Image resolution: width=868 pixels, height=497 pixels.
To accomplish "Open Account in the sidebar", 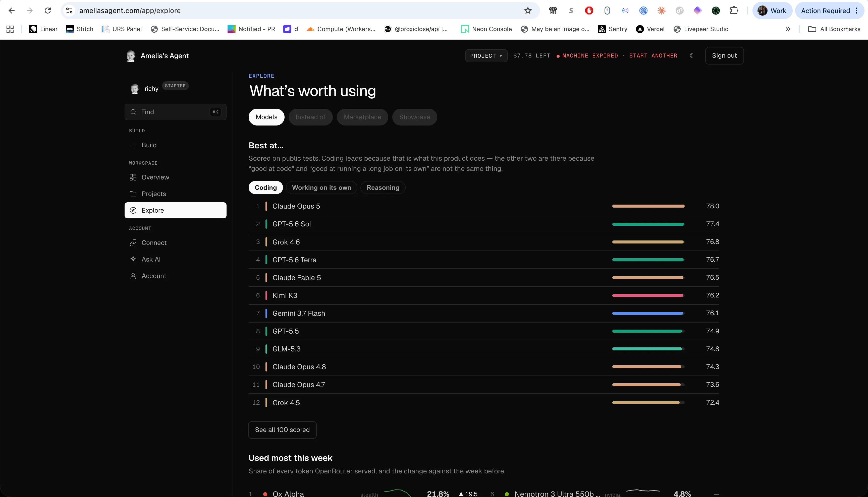I will coord(175,276).
